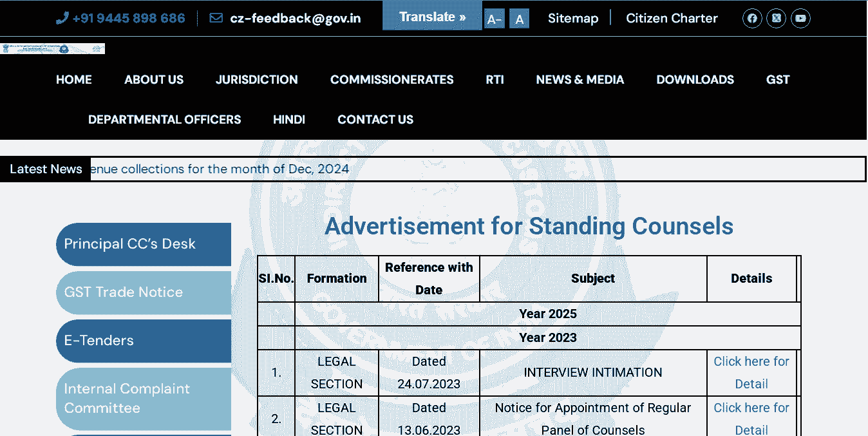868x436 pixels.
Task: Open the E-Tenders sidebar button
Action: click(x=143, y=341)
